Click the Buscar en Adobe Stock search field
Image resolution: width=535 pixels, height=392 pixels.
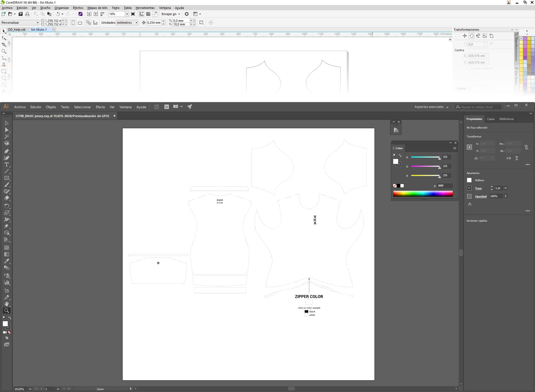click(x=479, y=107)
